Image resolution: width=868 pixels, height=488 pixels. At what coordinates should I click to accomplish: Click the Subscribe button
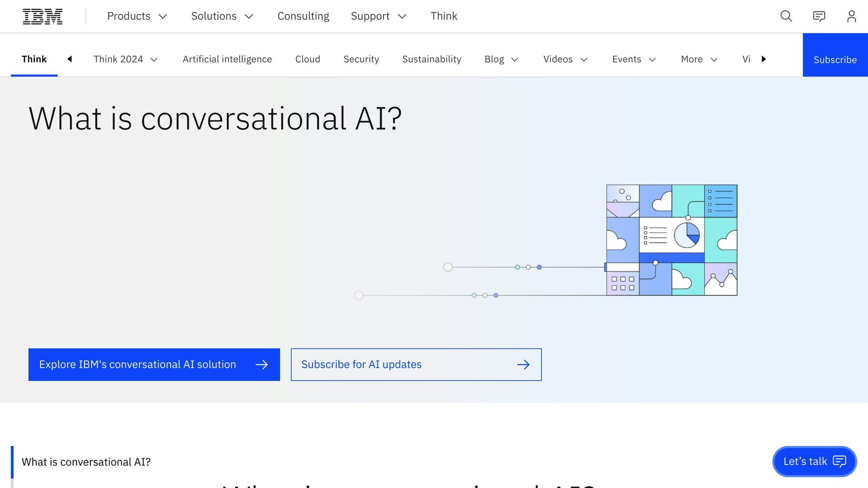coord(835,59)
